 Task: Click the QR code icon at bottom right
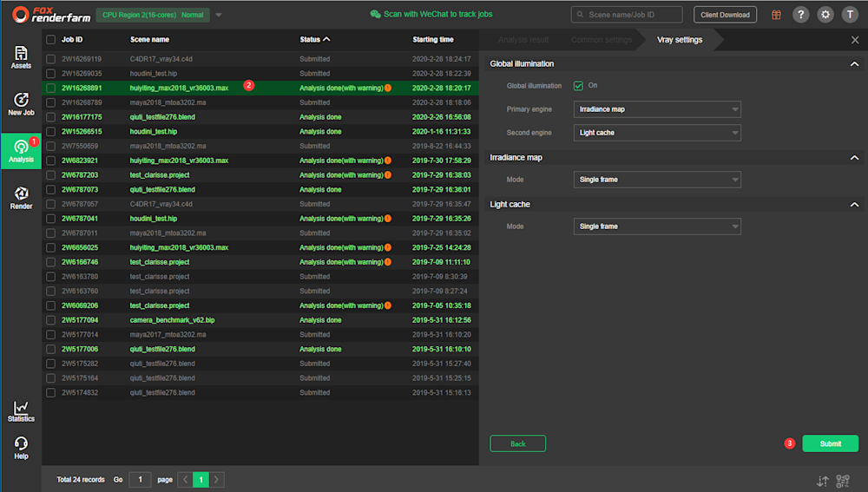pos(843,481)
